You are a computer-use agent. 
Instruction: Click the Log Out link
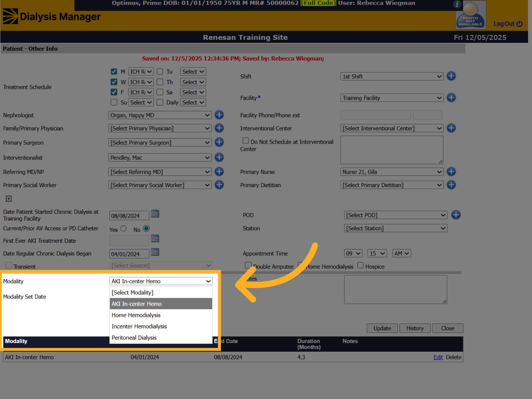coord(508,24)
